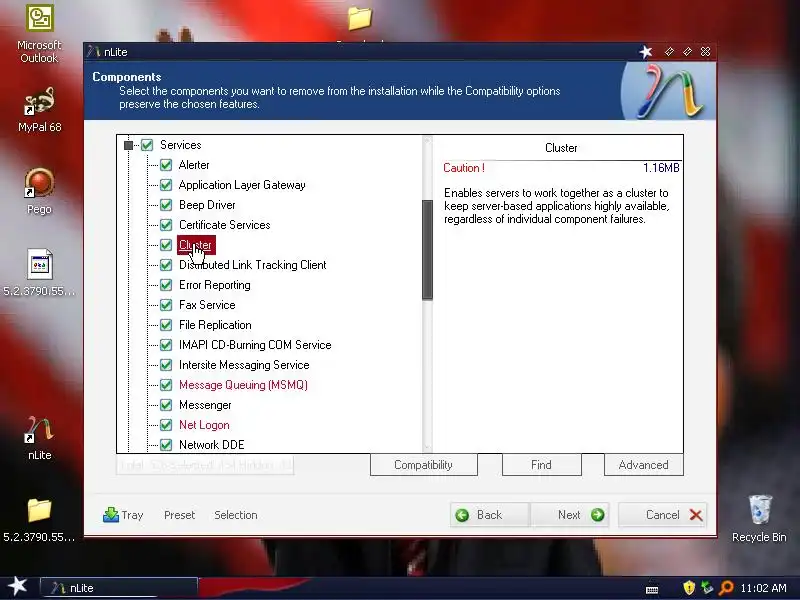Toggle Distributed Link Tracking Client checkbox
Screen dimensions: 800x600
coord(166,265)
